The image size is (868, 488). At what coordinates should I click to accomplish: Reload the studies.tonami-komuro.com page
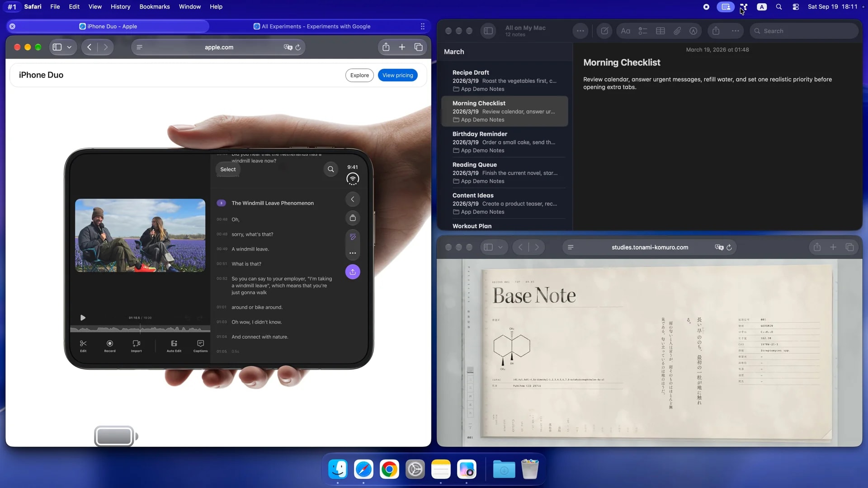point(729,247)
